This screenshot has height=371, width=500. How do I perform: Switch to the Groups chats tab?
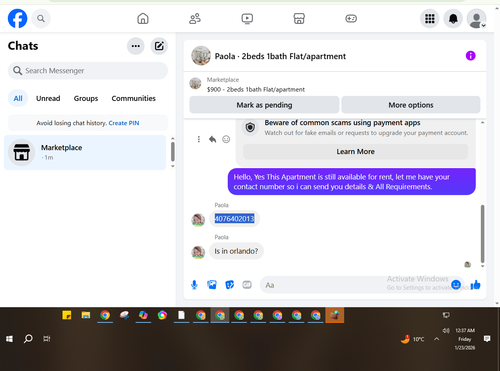click(x=86, y=98)
